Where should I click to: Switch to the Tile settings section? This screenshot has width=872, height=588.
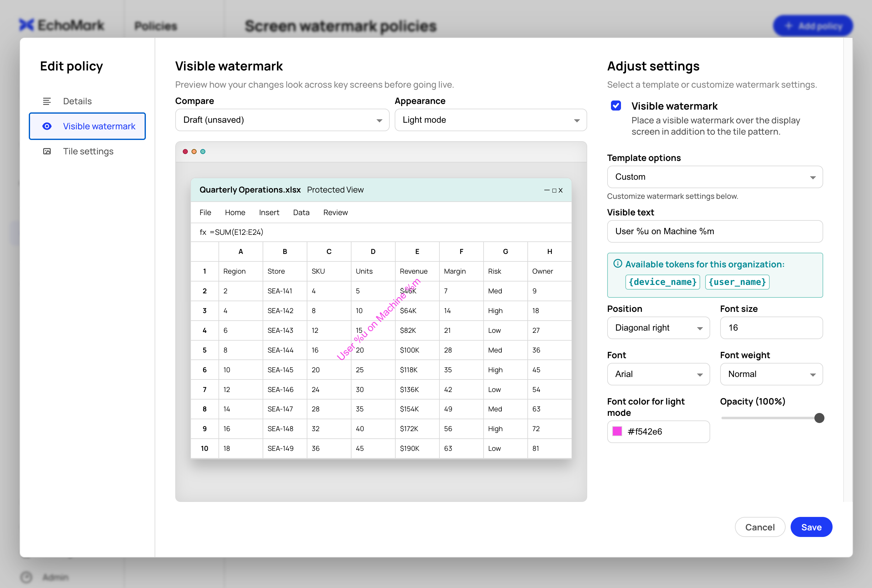pos(87,152)
